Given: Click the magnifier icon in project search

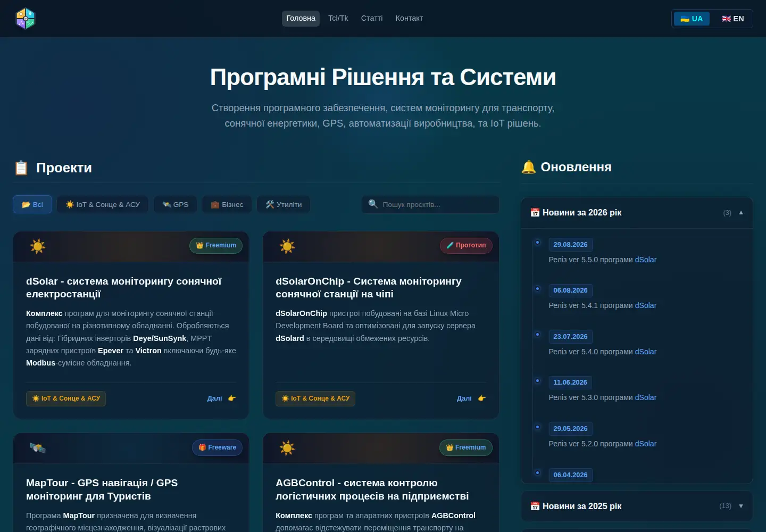Looking at the screenshot, I should point(373,204).
